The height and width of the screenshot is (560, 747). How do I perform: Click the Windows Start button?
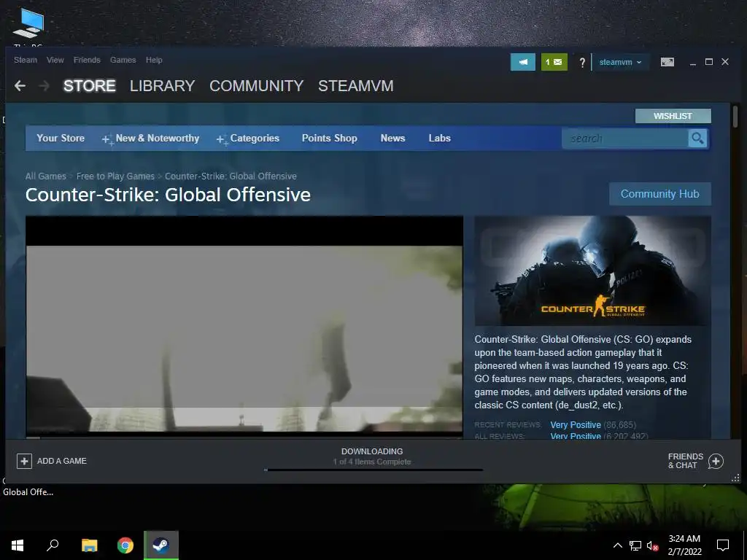18,545
